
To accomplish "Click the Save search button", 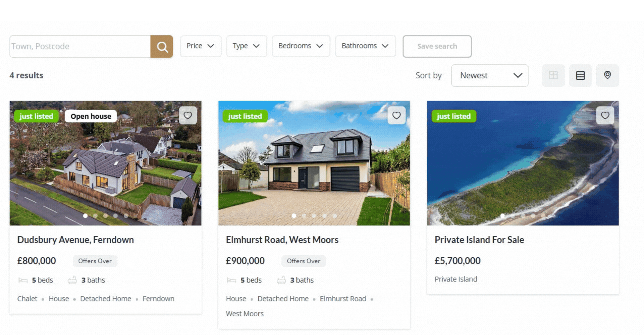I will [x=437, y=46].
